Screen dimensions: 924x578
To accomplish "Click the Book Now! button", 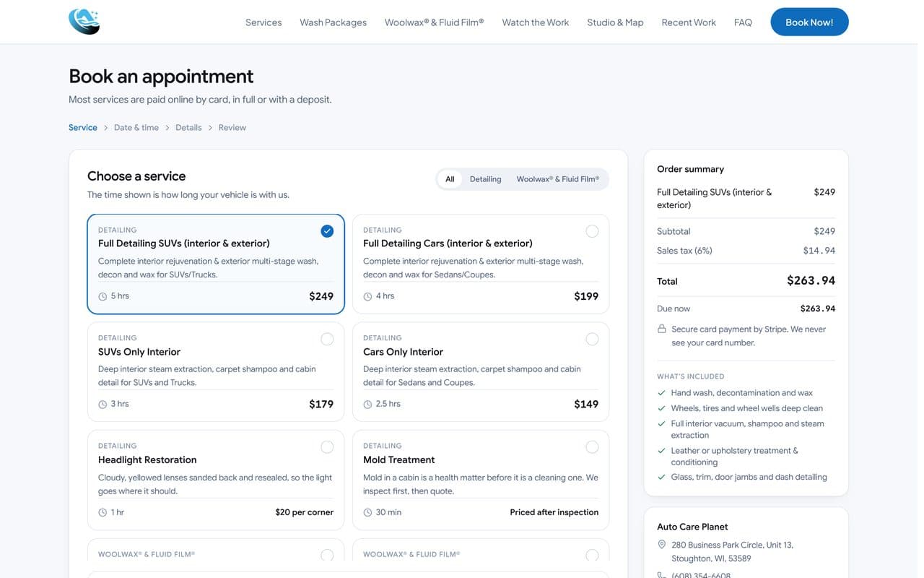I will coord(809,22).
